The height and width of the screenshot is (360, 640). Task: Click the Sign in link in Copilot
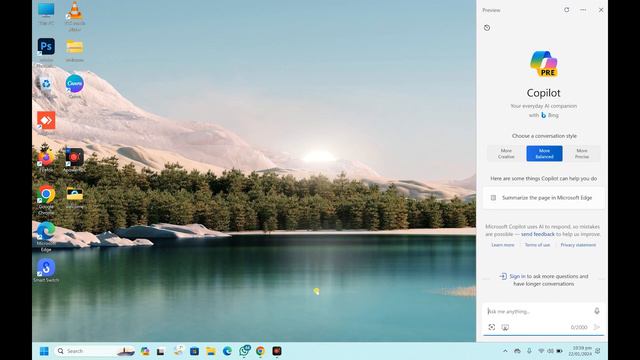click(517, 276)
